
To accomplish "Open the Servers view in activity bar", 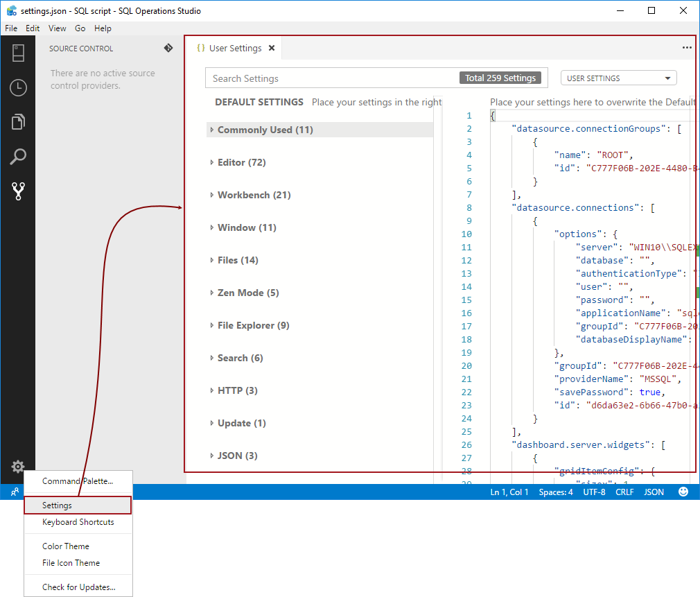I will [18, 53].
